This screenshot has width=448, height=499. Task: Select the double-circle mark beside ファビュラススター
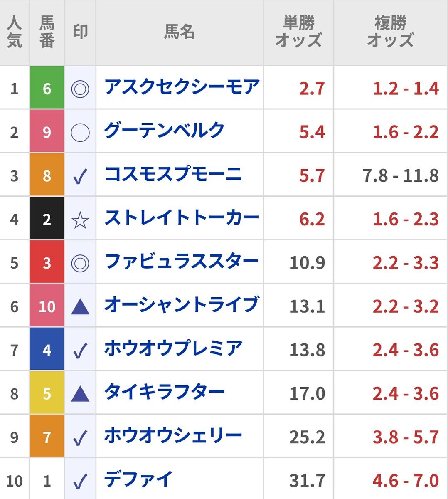coord(80,263)
